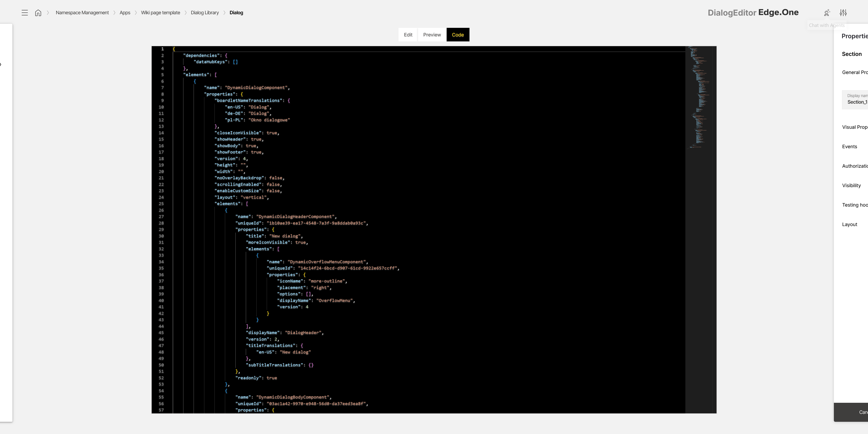This screenshot has width=868, height=434.
Task: Expand the collapsed left panel arrow
Action: tap(1, 64)
